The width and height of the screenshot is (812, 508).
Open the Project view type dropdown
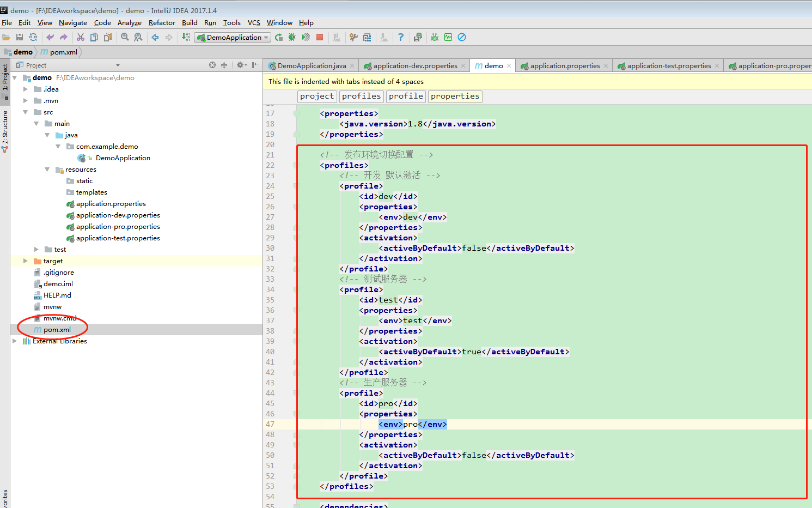pos(118,65)
